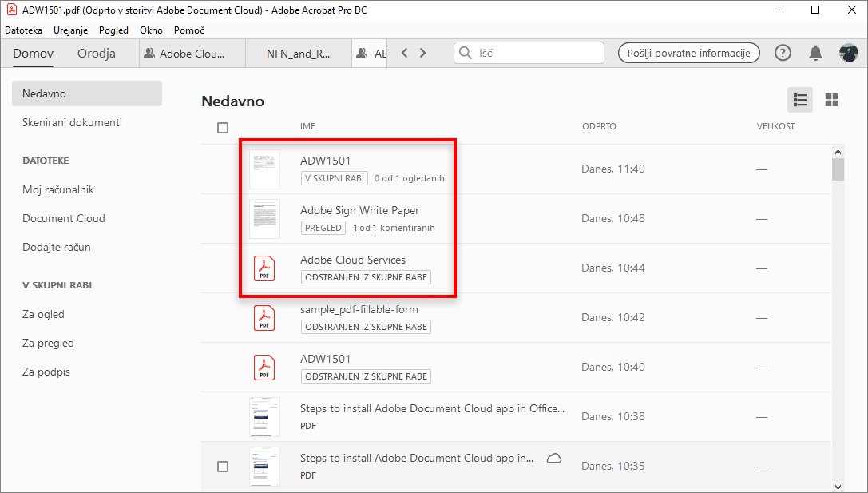The height and width of the screenshot is (493, 868).
Task: Click scrollbar up arrow in file list
Action: click(838, 152)
